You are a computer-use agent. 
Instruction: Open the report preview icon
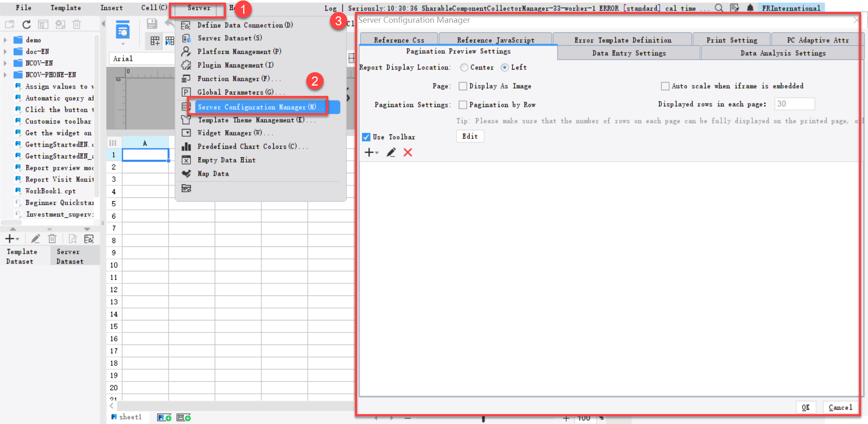[123, 31]
